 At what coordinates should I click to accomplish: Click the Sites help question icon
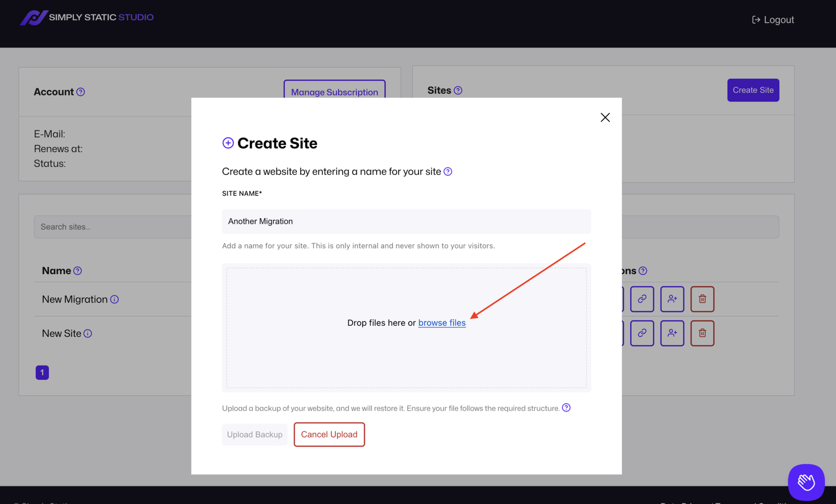[458, 90]
